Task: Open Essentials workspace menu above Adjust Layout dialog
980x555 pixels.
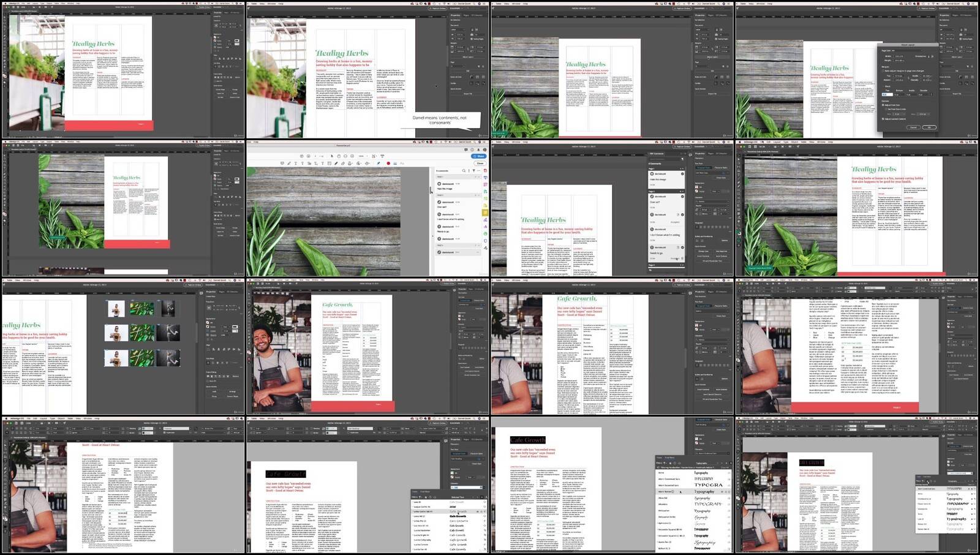Action: (946, 8)
